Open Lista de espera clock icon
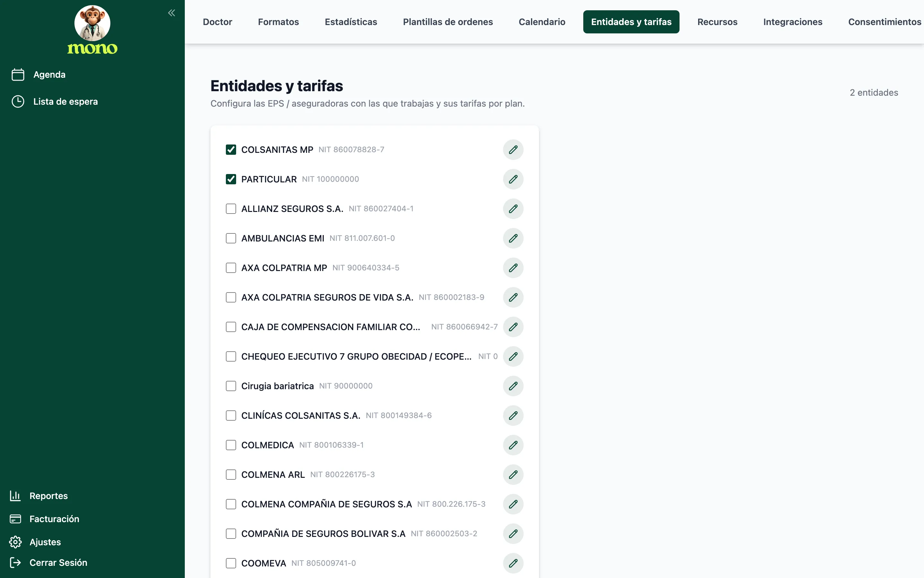Image resolution: width=924 pixels, height=578 pixels. coord(18,102)
